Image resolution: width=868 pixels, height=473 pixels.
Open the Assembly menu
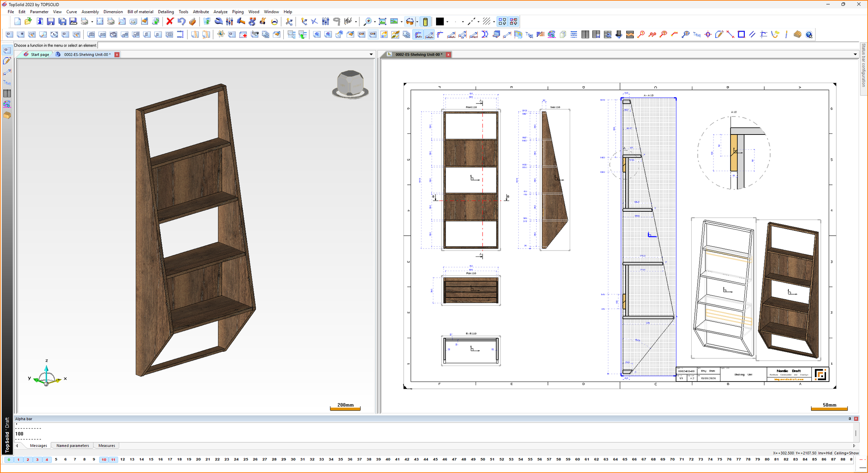pos(90,12)
